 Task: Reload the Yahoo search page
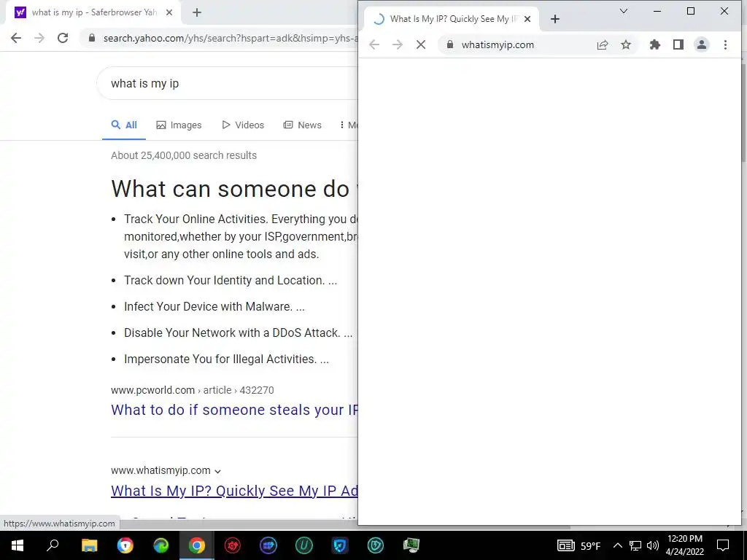pyautogui.click(x=63, y=38)
